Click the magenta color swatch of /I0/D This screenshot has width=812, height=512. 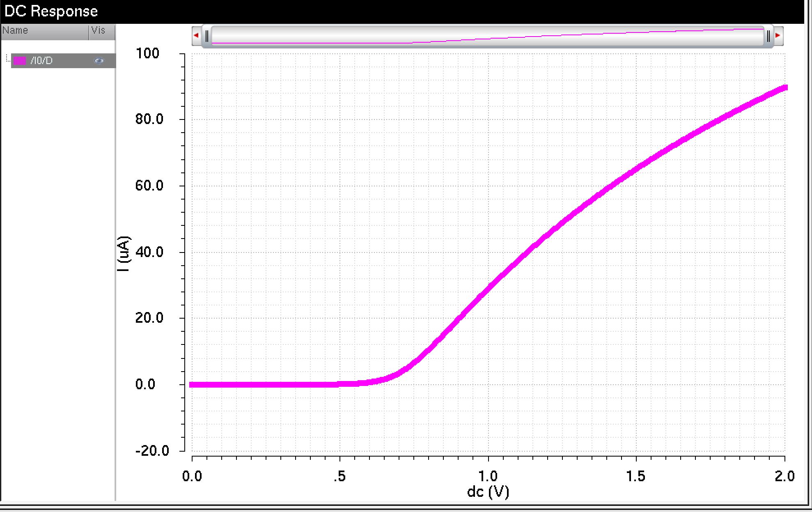point(20,61)
